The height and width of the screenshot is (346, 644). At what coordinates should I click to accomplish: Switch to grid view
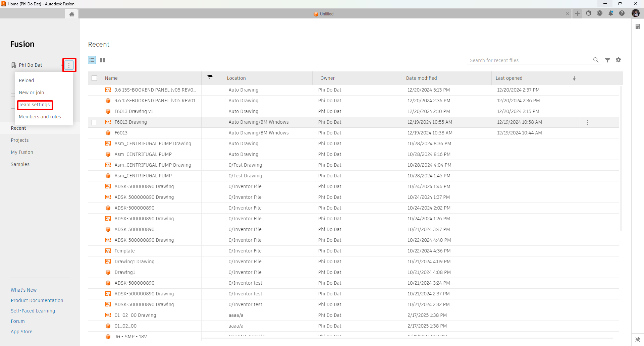[103, 60]
